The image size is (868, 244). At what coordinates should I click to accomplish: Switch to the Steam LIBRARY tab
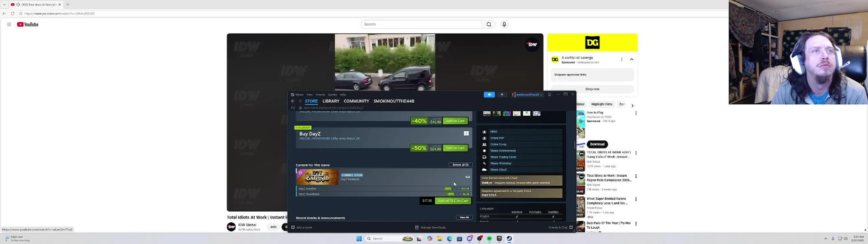(331, 101)
